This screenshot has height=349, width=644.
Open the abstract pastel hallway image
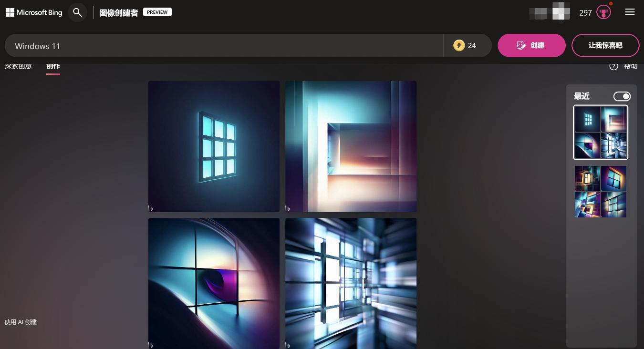351,146
